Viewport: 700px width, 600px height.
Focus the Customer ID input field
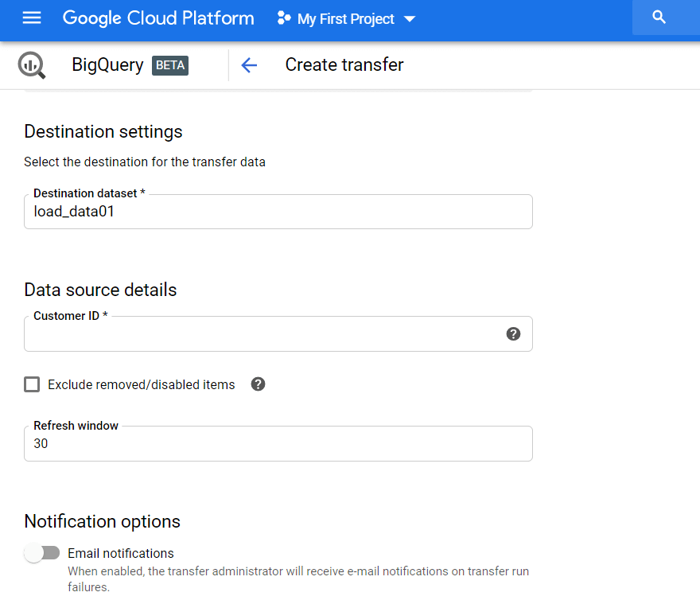[x=278, y=333]
